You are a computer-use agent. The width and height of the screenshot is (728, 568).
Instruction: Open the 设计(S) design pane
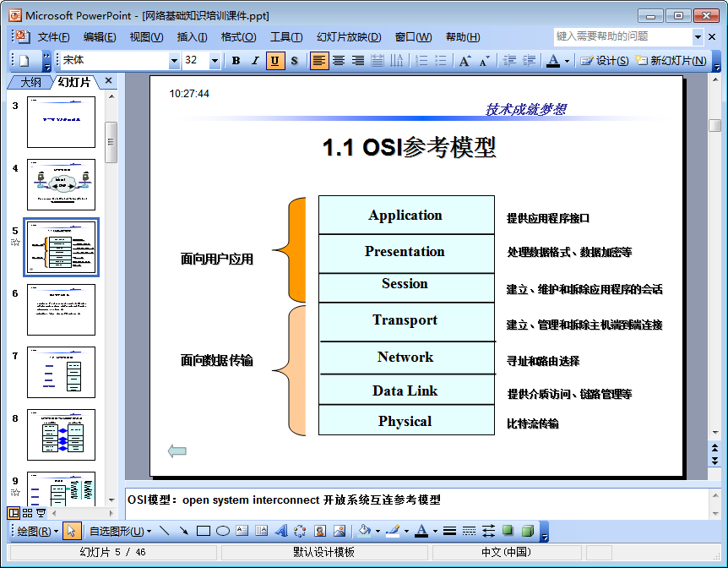click(605, 61)
